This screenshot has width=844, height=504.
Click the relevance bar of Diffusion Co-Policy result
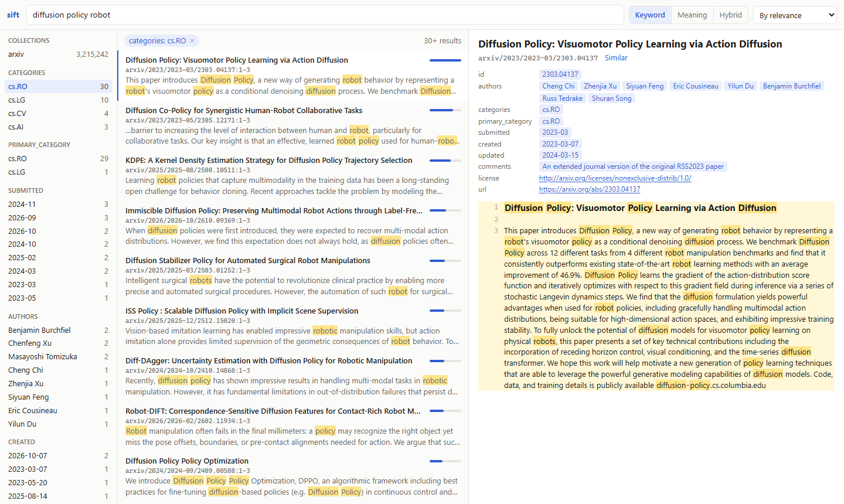(x=445, y=110)
